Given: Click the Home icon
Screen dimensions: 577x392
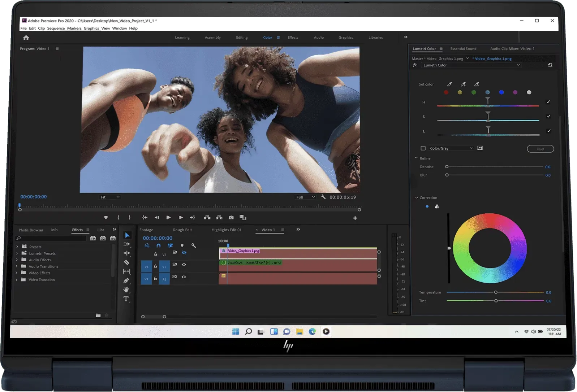Looking at the screenshot, I should [x=26, y=38].
